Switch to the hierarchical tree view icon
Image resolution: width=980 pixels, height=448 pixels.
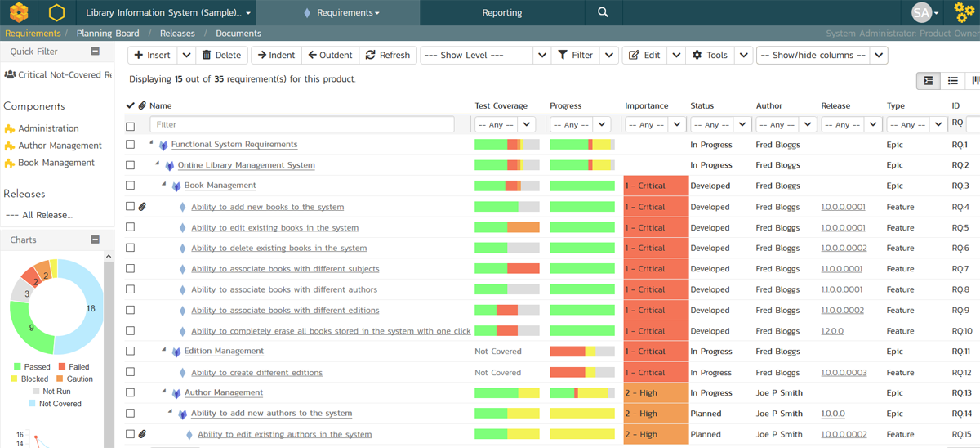(x=929, y=81)
